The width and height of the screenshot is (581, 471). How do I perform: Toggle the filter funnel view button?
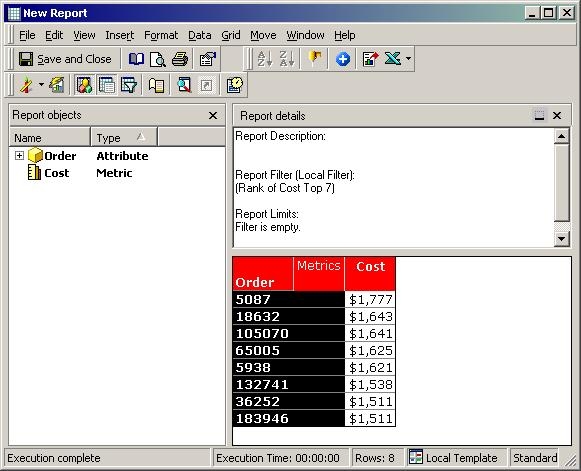coord(129,85)
